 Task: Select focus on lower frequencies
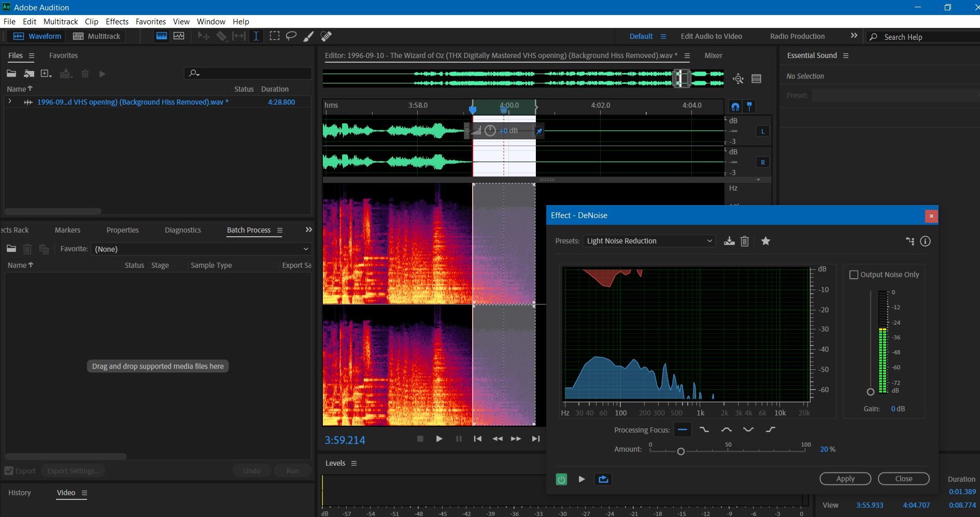(x=704, y=429)
